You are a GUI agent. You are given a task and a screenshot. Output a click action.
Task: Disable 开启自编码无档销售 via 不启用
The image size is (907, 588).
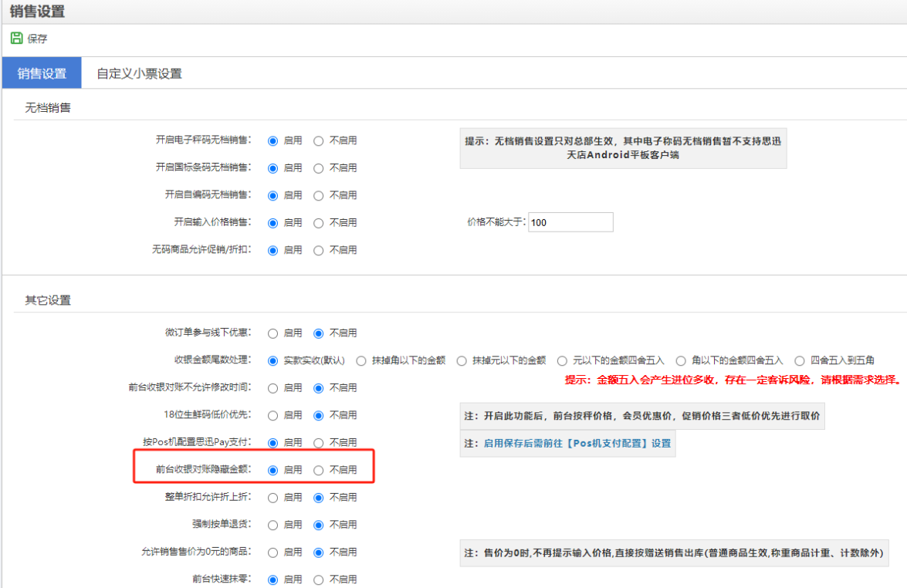pos(318,195)
